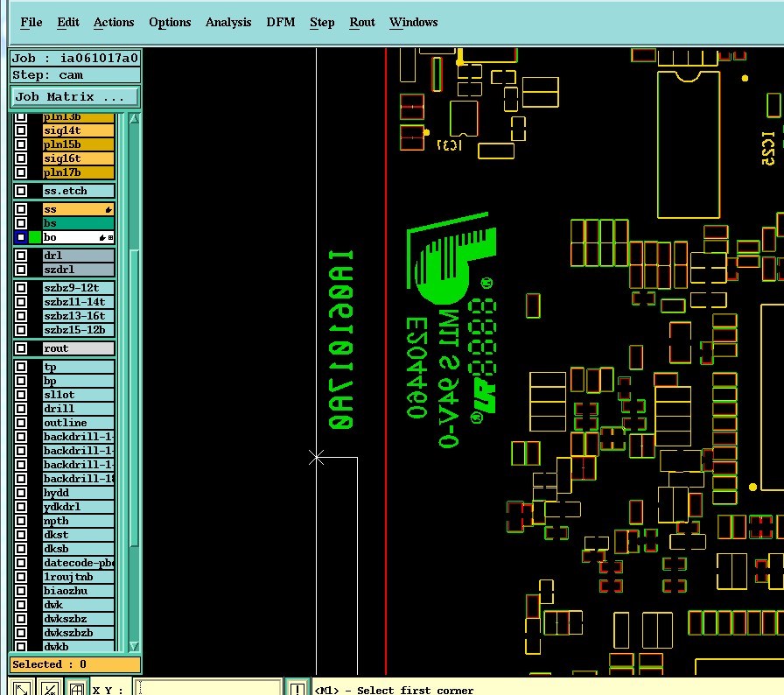Select the szdrl layer name
Screen dimensions: 784x695
[79, 270]
